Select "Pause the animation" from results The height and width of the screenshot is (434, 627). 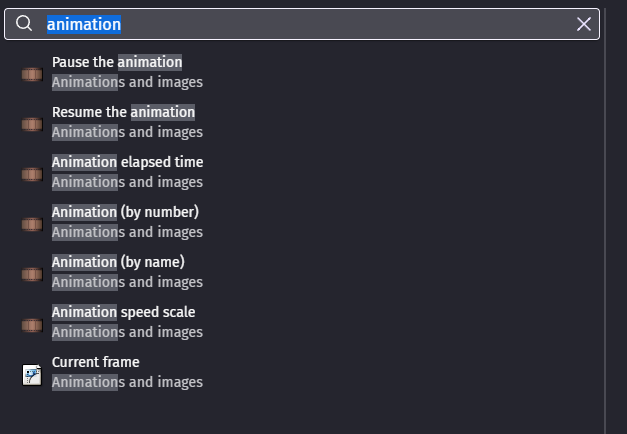coord(117,62)
